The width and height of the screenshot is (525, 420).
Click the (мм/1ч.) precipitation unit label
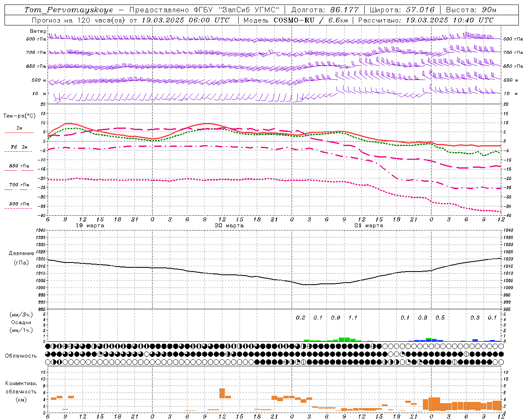click(x=21, y=330)
